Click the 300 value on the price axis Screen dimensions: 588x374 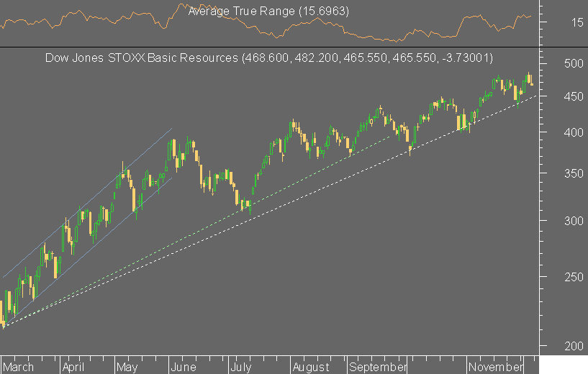tap(574, 221)
